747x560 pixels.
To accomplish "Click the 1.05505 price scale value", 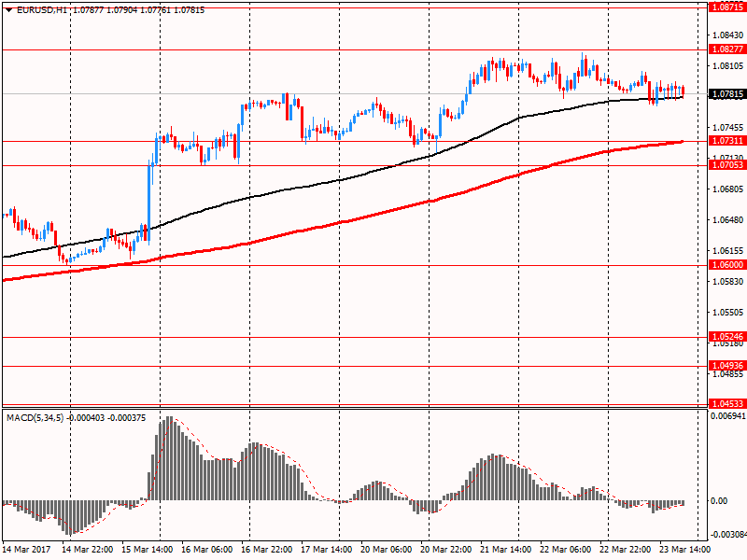I will [727, 313].
